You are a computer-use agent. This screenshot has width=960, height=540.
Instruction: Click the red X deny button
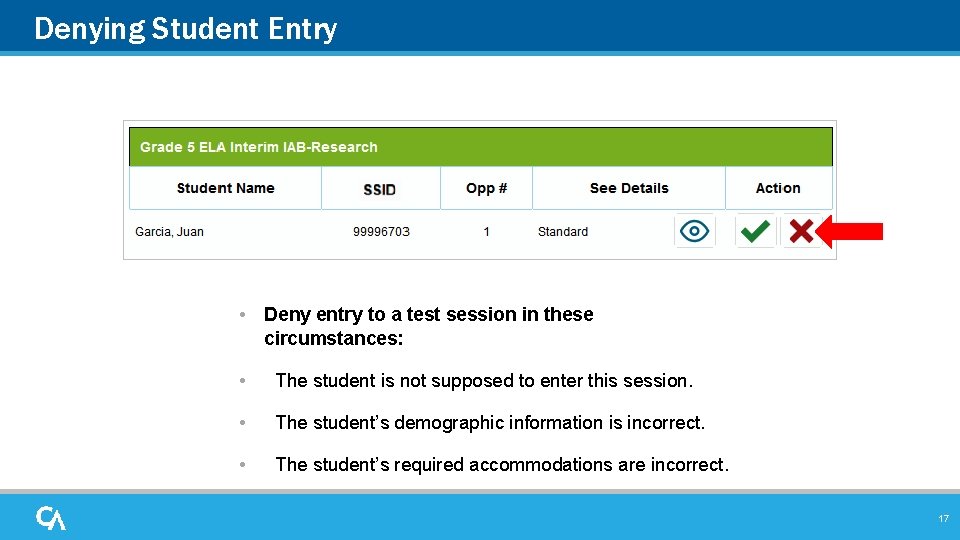(x=800, y=232)
